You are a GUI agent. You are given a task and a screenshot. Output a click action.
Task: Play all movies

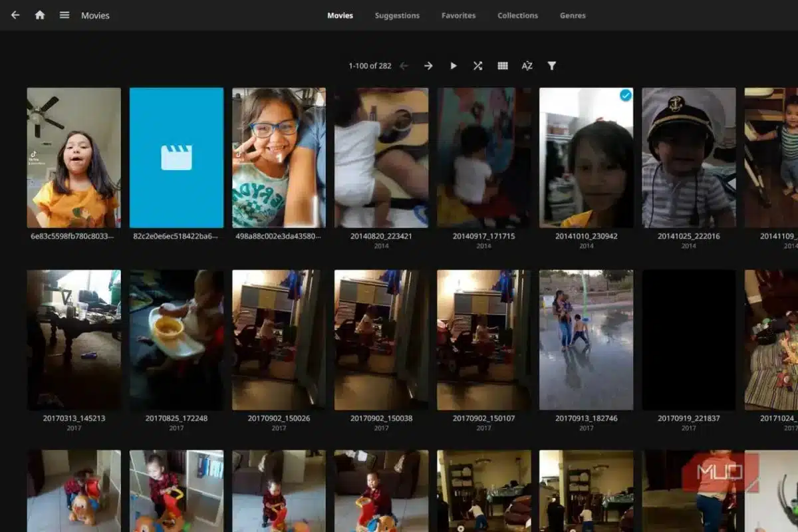pos(454,66)
